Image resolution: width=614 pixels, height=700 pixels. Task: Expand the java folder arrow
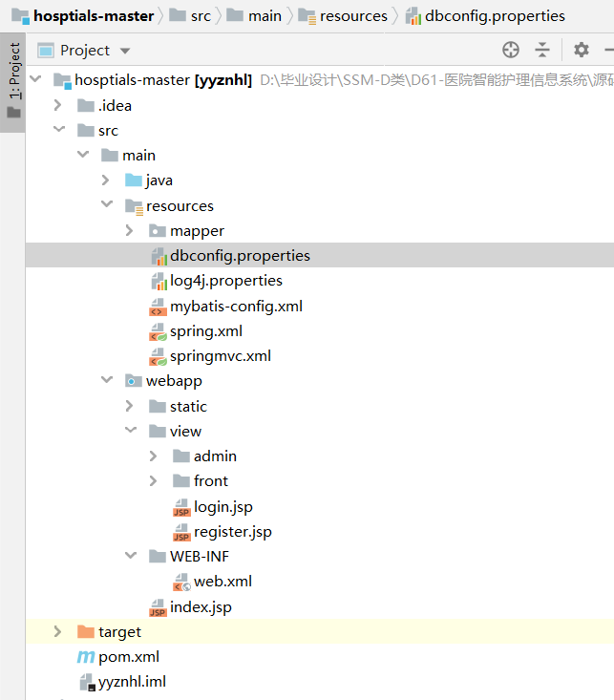106,180
